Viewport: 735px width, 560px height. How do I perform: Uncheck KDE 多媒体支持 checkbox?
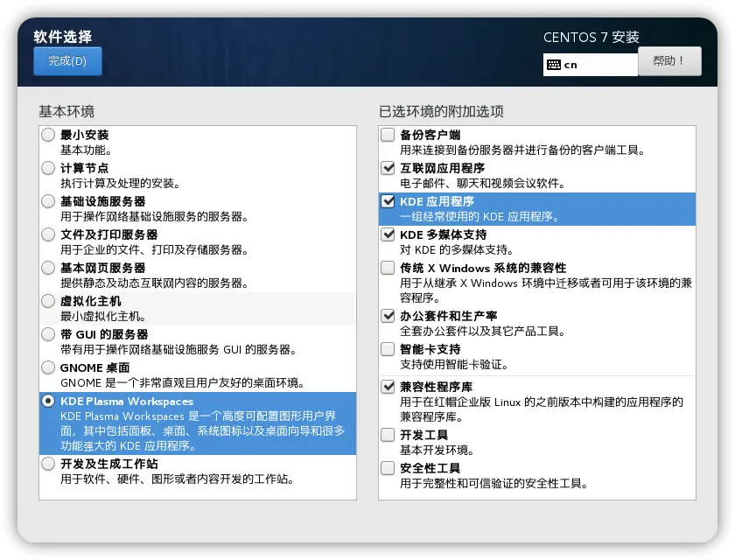click(x=388, y=234)
